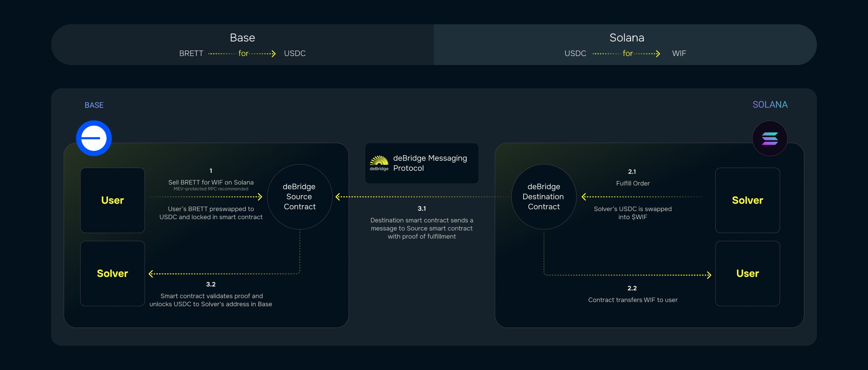Click the Solana header title

pyautogui.click(x=627, y=38)
